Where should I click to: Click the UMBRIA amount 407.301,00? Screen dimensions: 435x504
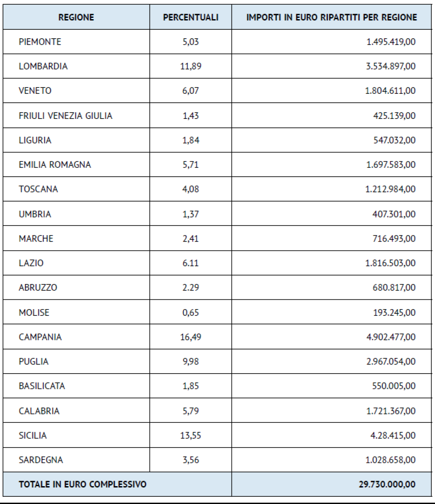pos(394,214)
